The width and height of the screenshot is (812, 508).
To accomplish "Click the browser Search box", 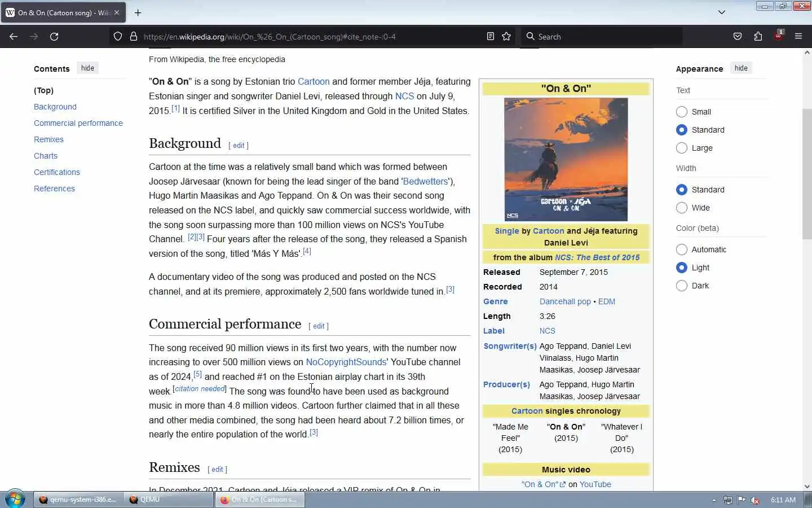I will coord(602,36).
